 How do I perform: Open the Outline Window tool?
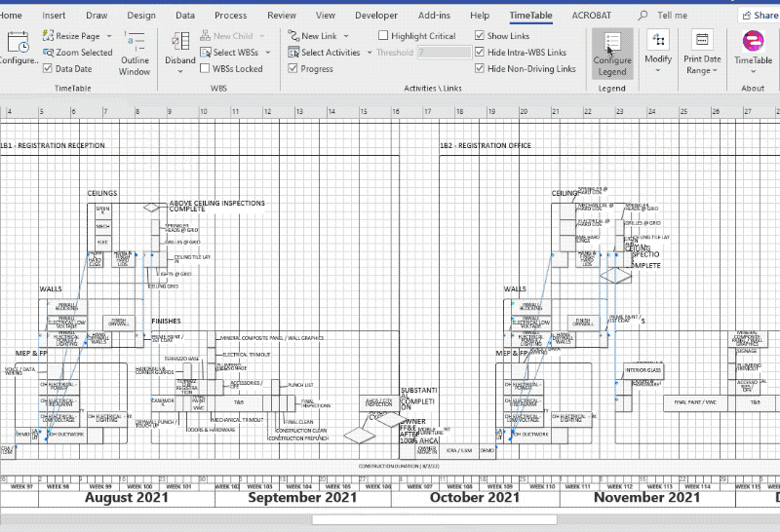pyautogui.click(x=135, y=54)
